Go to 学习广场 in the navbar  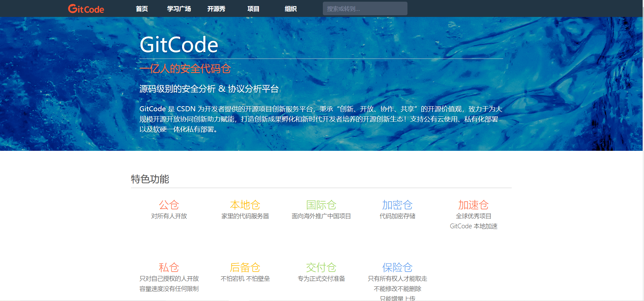179,9
